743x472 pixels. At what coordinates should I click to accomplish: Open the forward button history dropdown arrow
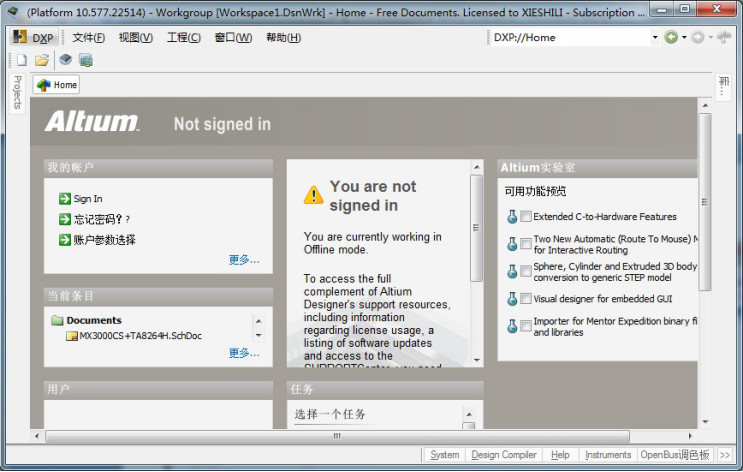[x=710, y=37]
